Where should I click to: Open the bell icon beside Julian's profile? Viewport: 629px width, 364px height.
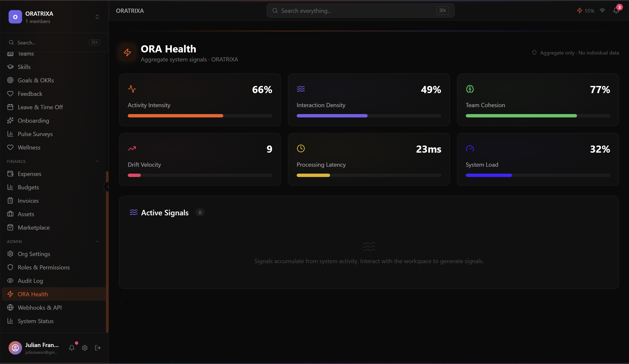coord(72,348)
